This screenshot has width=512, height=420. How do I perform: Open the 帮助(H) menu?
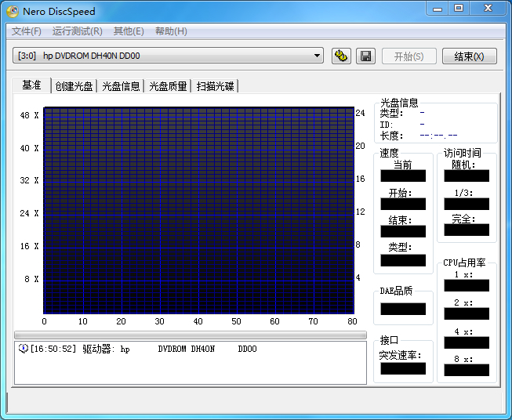[x=171, y=31]
